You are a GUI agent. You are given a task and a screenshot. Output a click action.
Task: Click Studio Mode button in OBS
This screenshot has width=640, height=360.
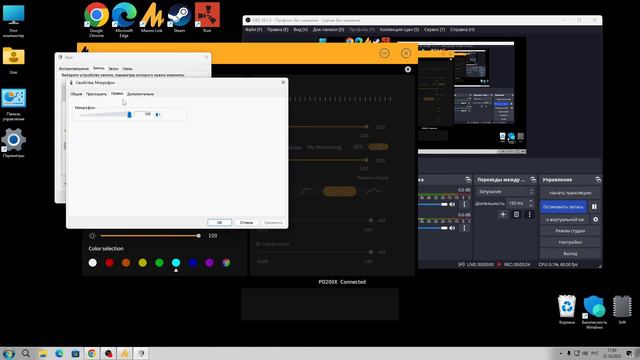[x=570, y=231]
